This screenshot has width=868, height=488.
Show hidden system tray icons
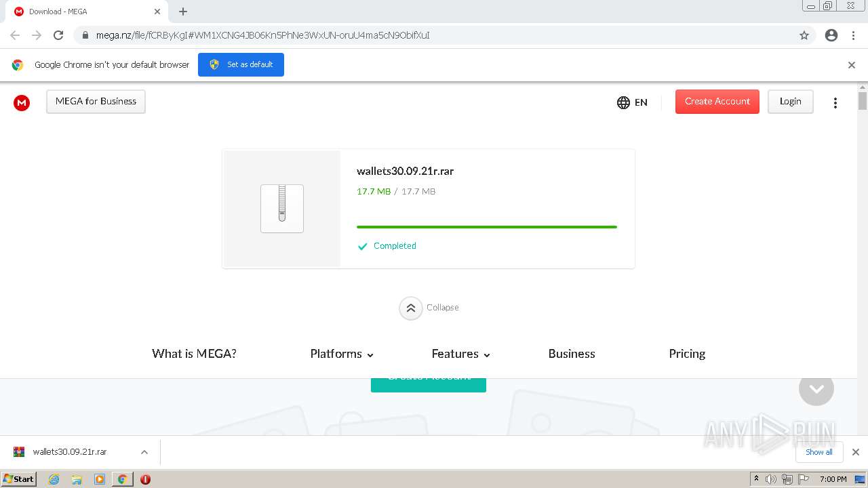click(756, 479)
